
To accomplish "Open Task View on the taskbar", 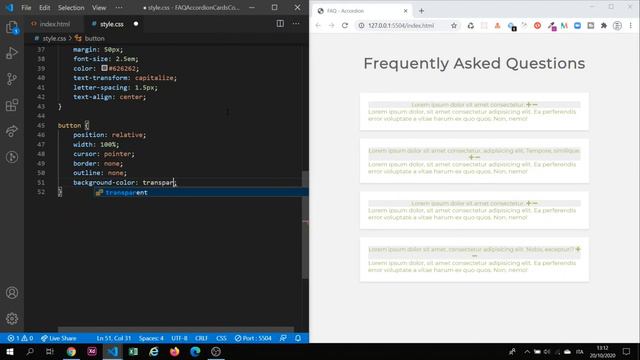I will pos(50,351).
